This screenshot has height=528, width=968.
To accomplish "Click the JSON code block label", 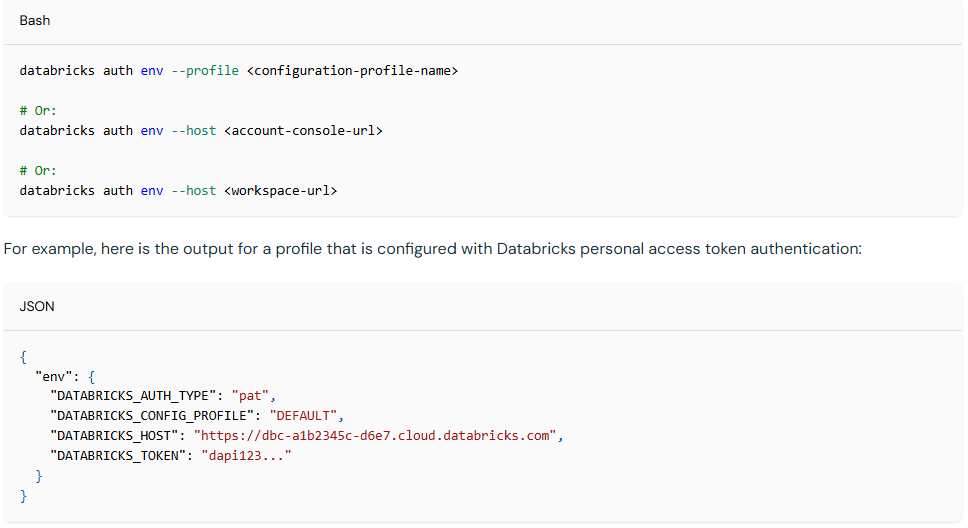I will 37,307.
